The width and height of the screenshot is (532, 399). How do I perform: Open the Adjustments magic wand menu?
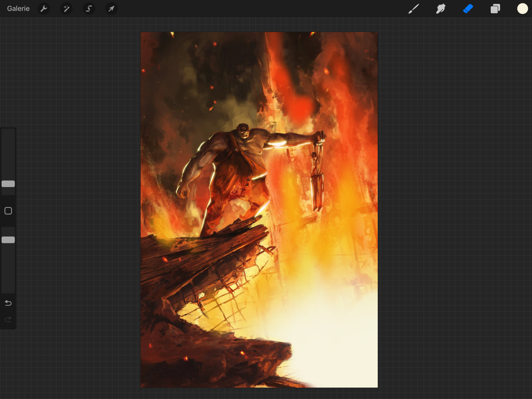pos(66,9)
